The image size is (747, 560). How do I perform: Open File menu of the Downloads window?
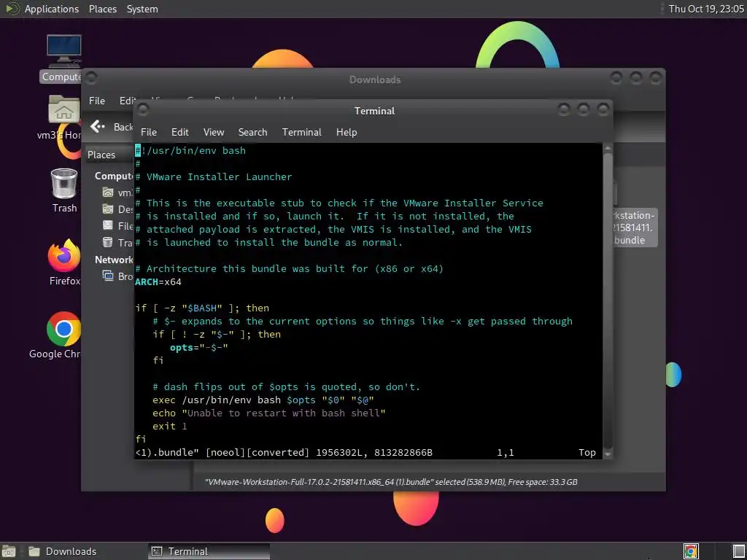97,101
